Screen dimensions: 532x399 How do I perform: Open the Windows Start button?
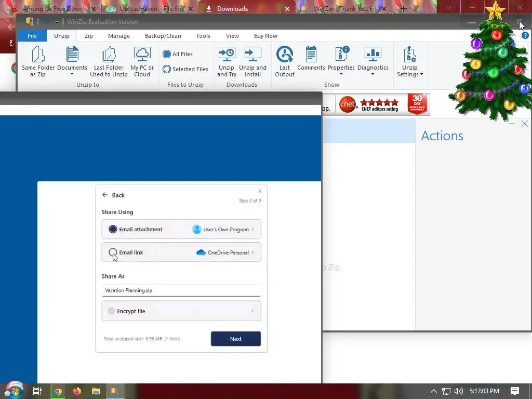(x=14, y=390)
